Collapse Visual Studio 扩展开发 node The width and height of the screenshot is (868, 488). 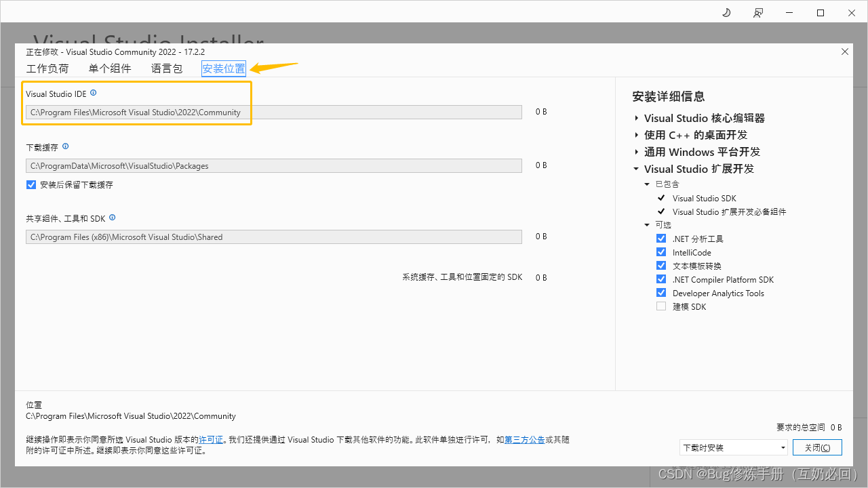637,169
